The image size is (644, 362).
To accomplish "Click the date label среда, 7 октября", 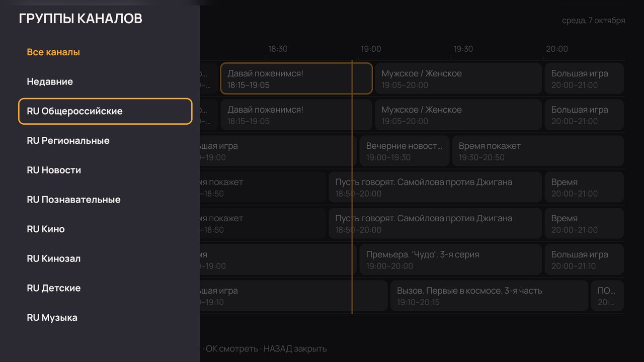I will point(594,21).
